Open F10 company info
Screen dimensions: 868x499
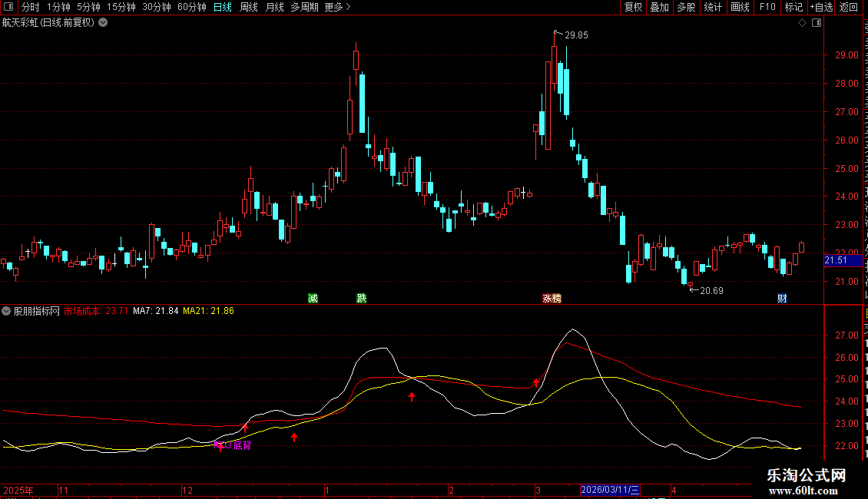tap(767, 7)
